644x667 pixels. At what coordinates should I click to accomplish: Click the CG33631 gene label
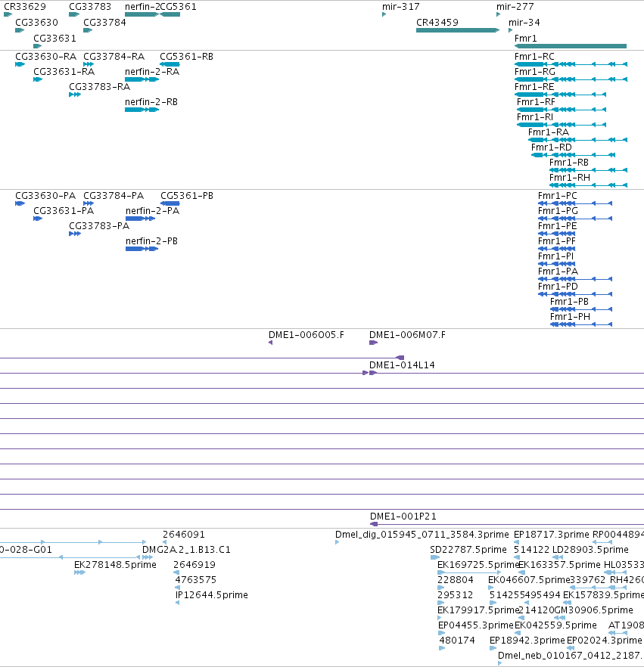point(55,39)
